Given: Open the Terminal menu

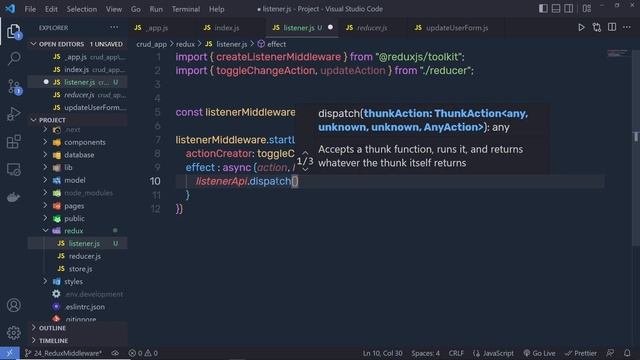Looking at the screenshot, I should [186, 9].
